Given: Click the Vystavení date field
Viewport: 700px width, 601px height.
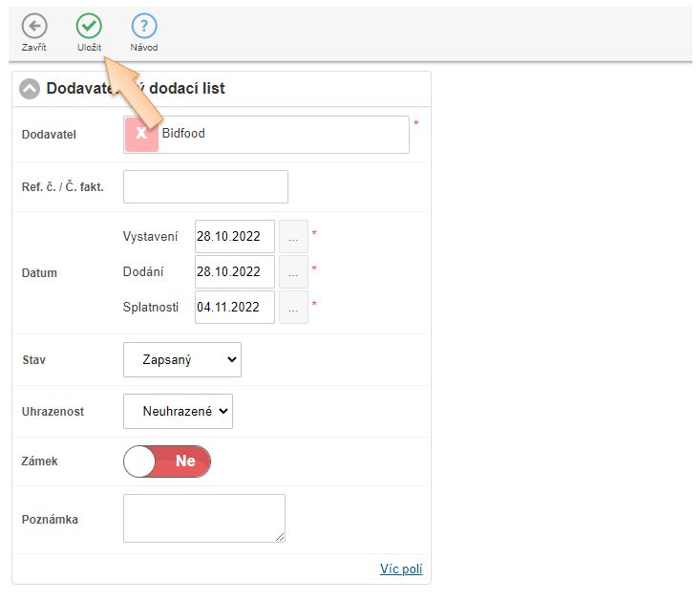Looking at the screenshot, I should (234, 236).
